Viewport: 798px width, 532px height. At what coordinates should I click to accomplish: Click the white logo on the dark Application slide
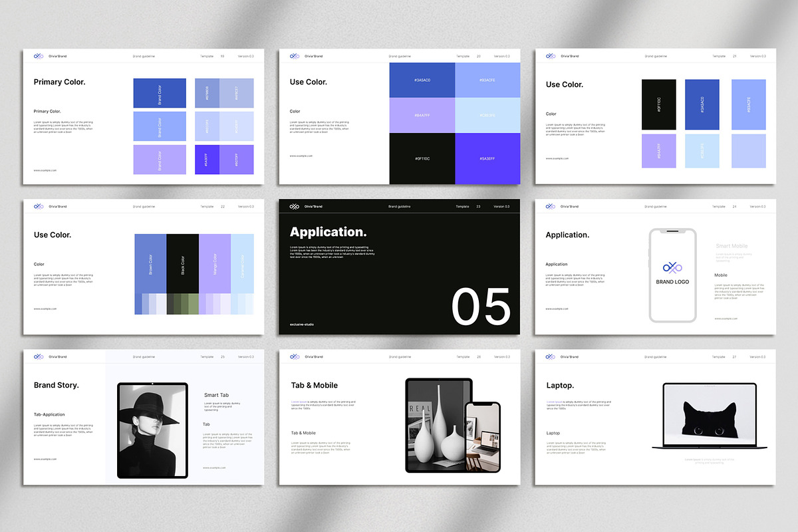[x=295, y=207]
